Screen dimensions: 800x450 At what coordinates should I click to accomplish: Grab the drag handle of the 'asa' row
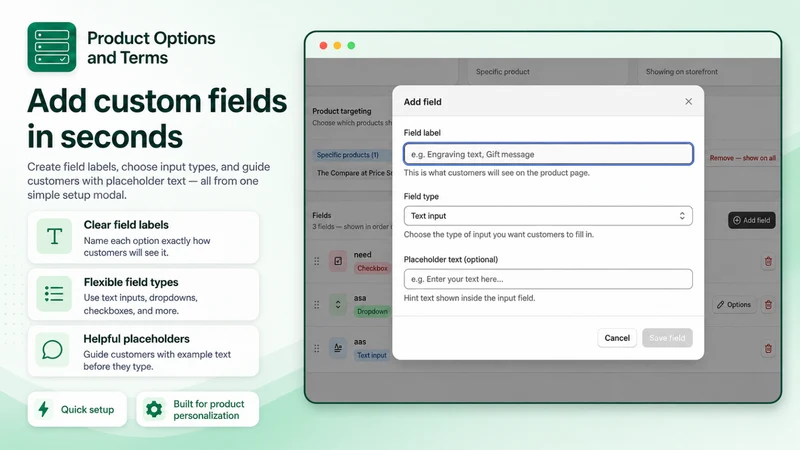317,305
